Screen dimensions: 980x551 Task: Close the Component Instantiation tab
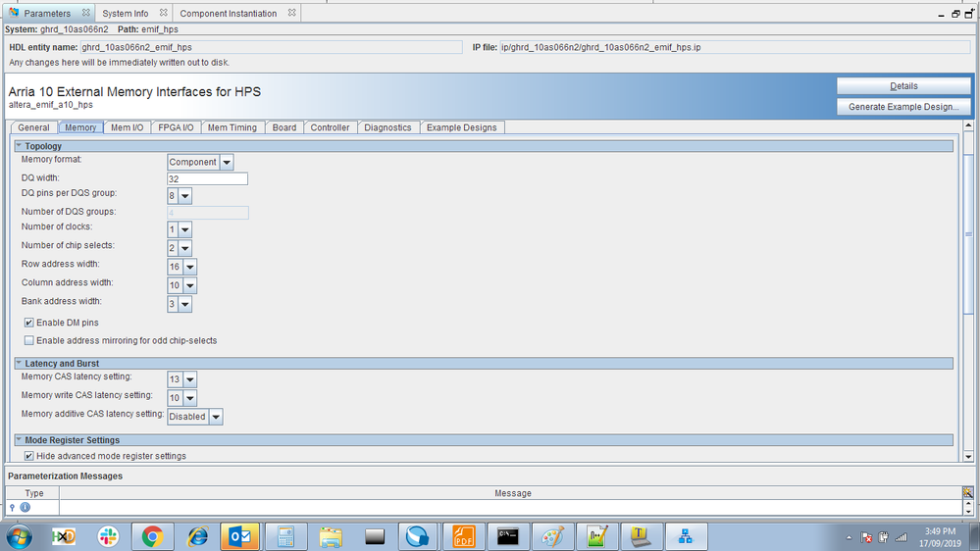[292, 13]
